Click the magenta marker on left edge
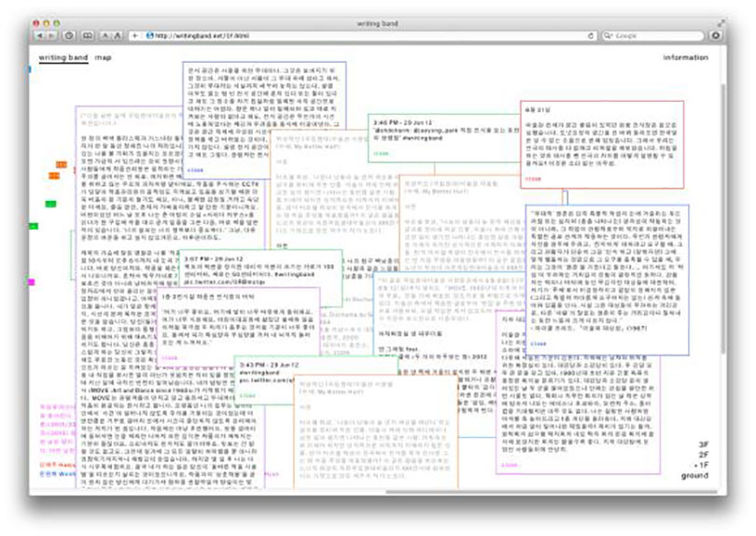 (x=31, y=281)
